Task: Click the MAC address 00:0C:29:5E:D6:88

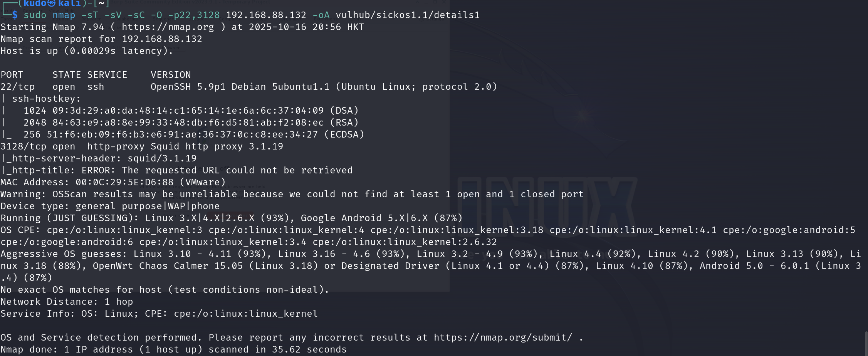Action: (124, 182)
